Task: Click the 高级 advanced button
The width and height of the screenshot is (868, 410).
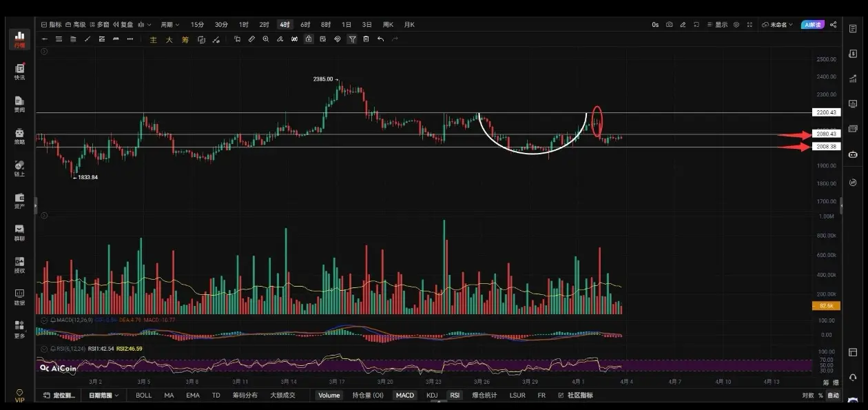Action: click(76, 25)
